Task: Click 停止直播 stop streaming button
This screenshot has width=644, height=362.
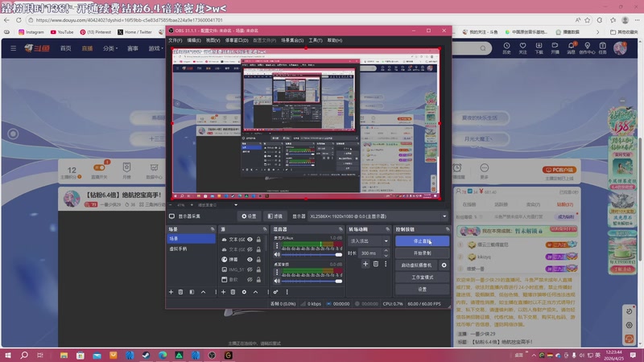Action: pyautogui.click(x=422, y=241)
